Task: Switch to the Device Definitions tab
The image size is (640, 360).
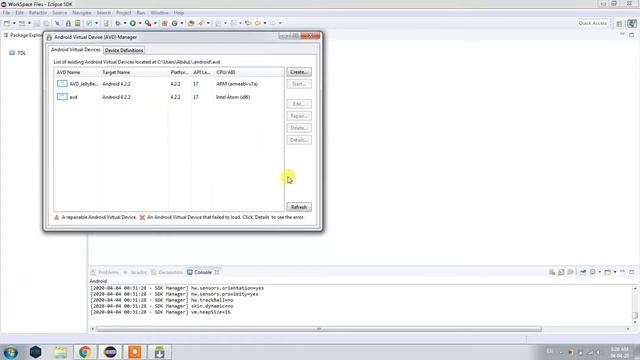Action: click(x=124, y=50)
